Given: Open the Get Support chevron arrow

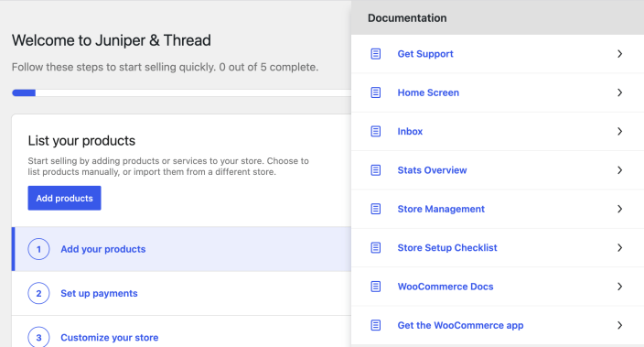Looking at the screenshot, I should point(620,54).
